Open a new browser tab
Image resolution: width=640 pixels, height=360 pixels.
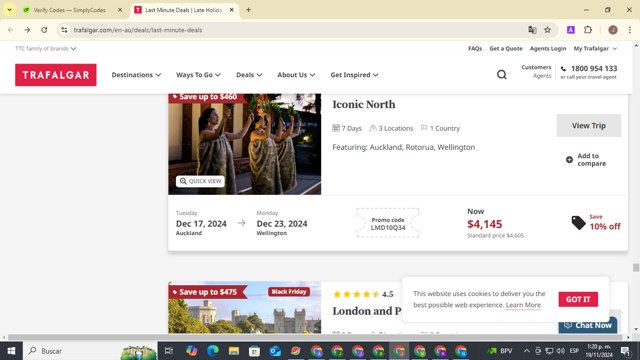tap(248, 10)
